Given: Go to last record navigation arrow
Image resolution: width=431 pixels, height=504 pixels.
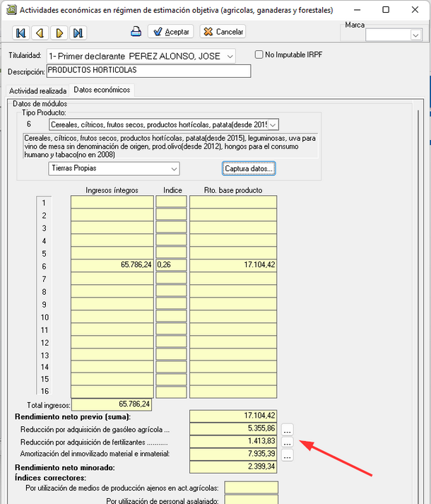Looking at the screenshot, I should click(x=78, y=33).
